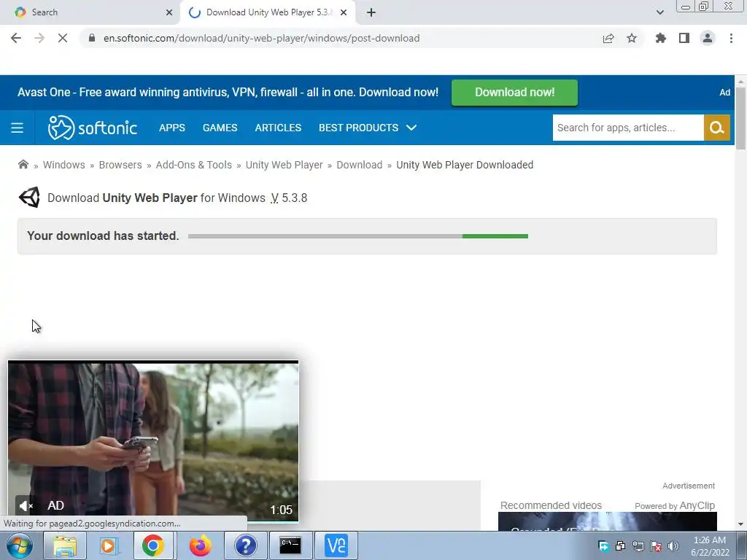Switch to the Search tab

[x=90, y=12]
